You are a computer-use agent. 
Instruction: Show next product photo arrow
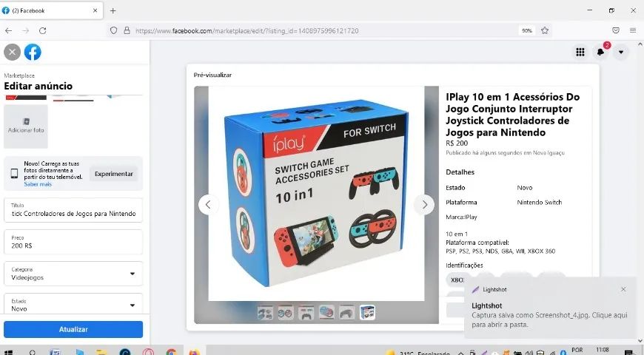click(424, 205)
